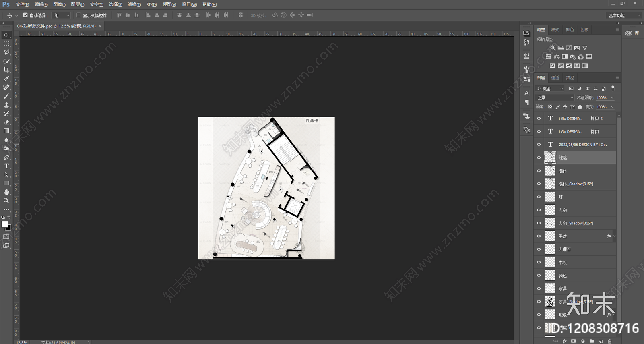Image resolution: width=644 pixels, height=344 pixels.
Task: Select the Eraser tool
Action: [x=6, y=122]
